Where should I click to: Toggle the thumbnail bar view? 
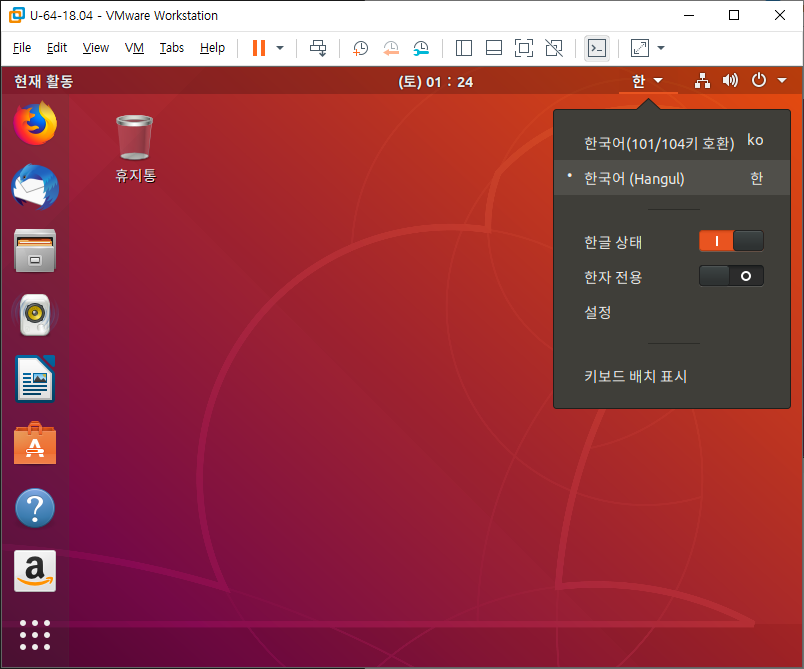(x=494, y=48)
